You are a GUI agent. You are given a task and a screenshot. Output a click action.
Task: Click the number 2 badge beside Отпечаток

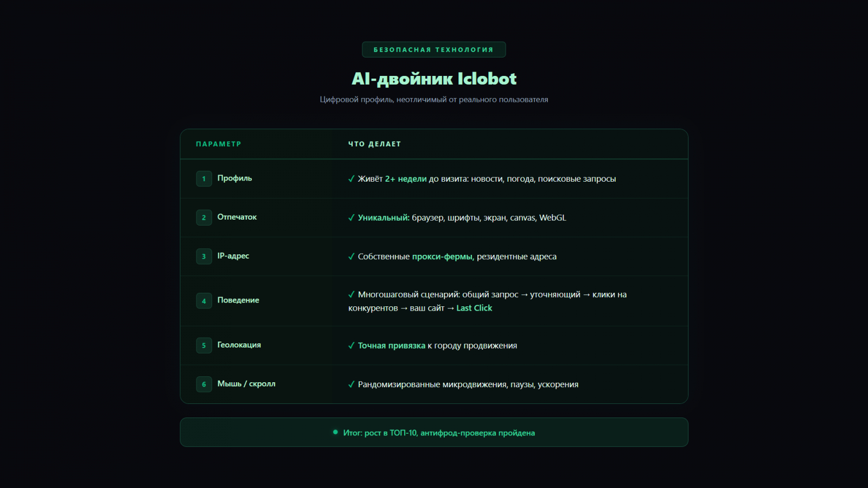coord(204,217)
